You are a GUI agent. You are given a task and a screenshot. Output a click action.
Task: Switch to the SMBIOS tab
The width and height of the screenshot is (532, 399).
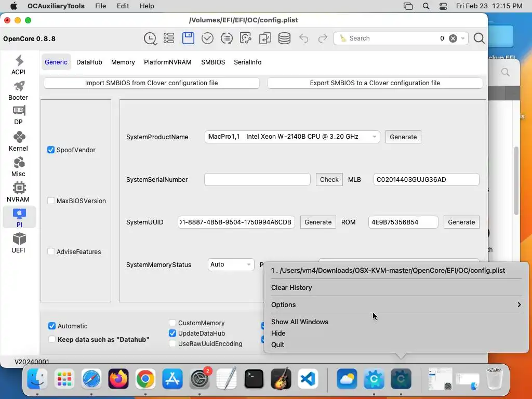point(213,62)
